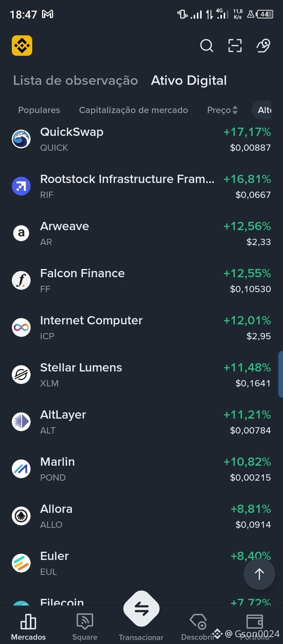Open the customer support headset icon
The height and width of the screenshot is (644, 283).
pyautogui.click(x=263, y=46)
